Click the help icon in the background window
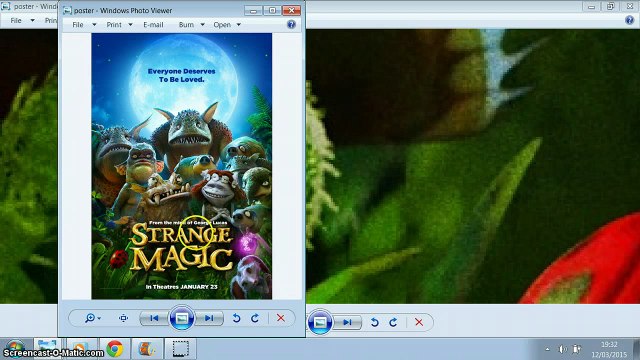The image size is (640, 360). click(x=629, y=20)
